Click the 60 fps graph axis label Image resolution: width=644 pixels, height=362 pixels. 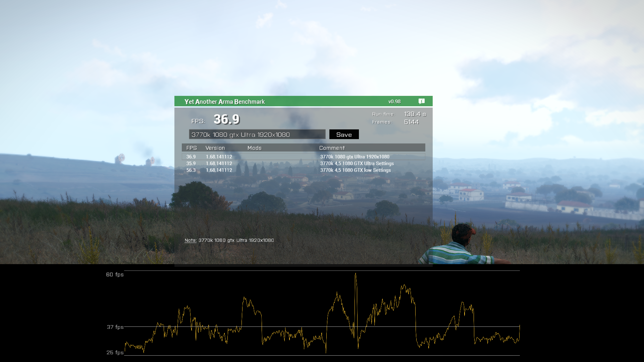coord(115,275)
